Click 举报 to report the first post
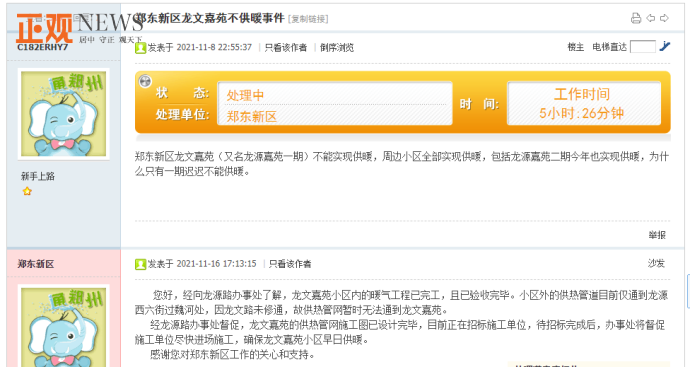Viewport: 690px width, 367px height. coord(657,235)
